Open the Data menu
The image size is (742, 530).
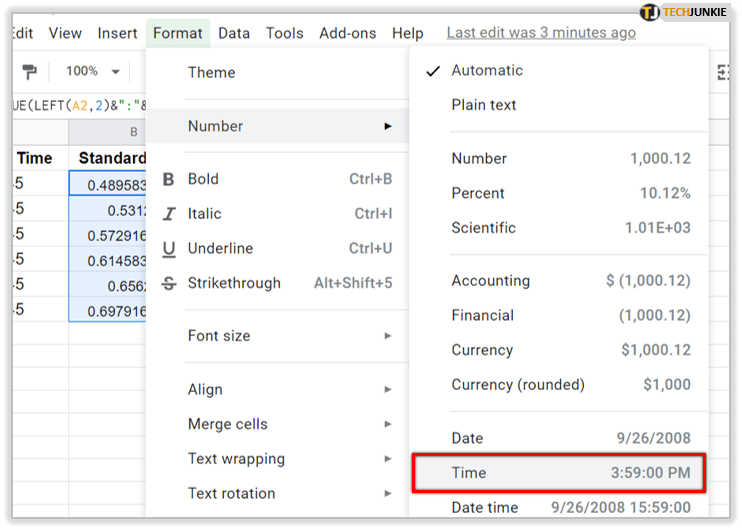(x=234, y=33)
